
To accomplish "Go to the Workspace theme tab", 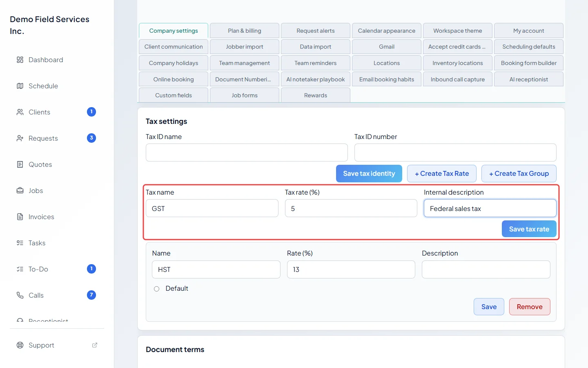I will [x=458, y=31].
